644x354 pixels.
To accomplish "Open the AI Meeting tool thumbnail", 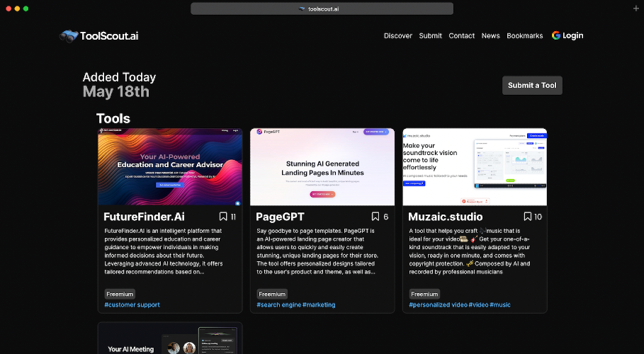I will point(170,338).
